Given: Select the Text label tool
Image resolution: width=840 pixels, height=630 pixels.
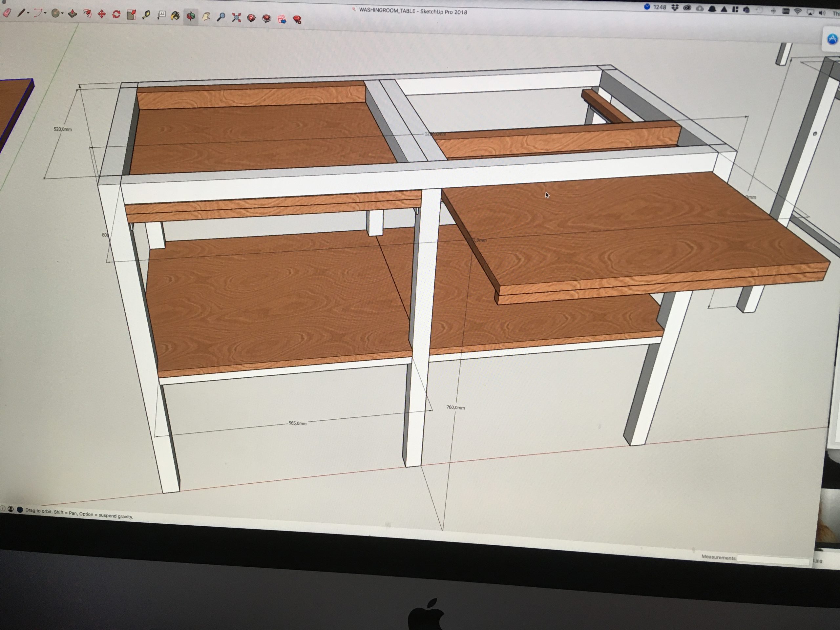Looking at the screenshot, I should pos(162,15).
